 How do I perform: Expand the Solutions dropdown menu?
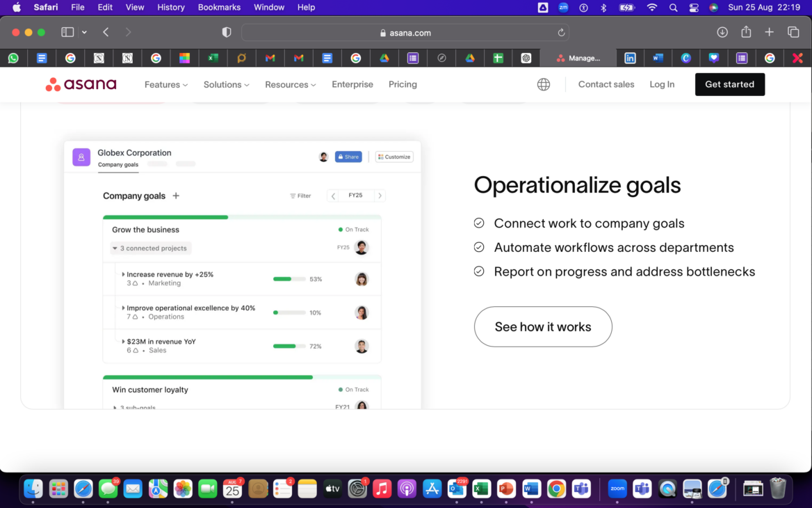(227, 84)
